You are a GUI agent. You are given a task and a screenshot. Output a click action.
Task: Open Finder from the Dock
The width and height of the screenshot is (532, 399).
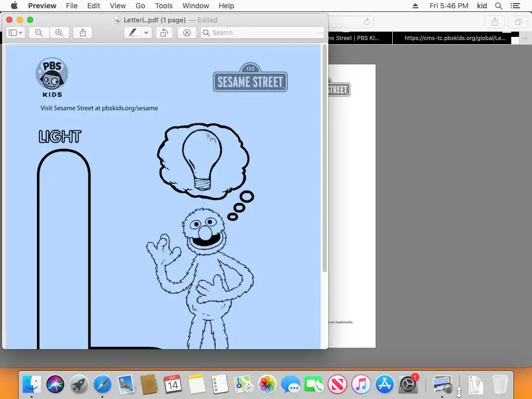click(32, 384)
